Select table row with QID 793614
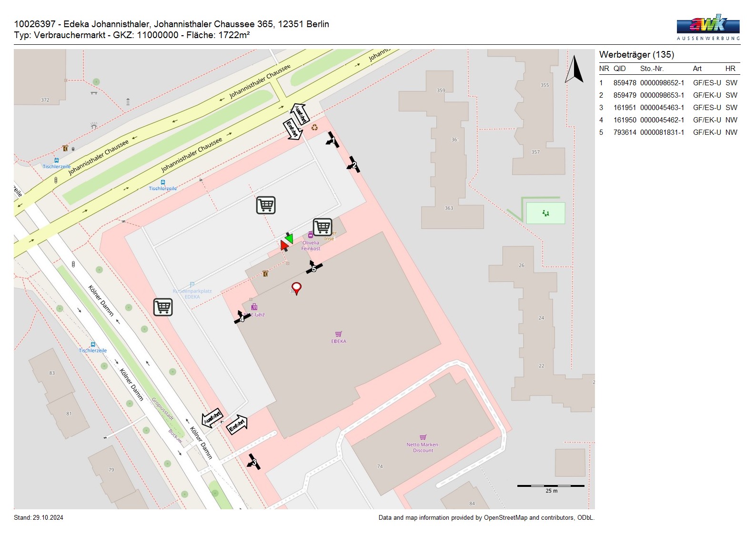 pyautogui.click(x=668, y=132)
